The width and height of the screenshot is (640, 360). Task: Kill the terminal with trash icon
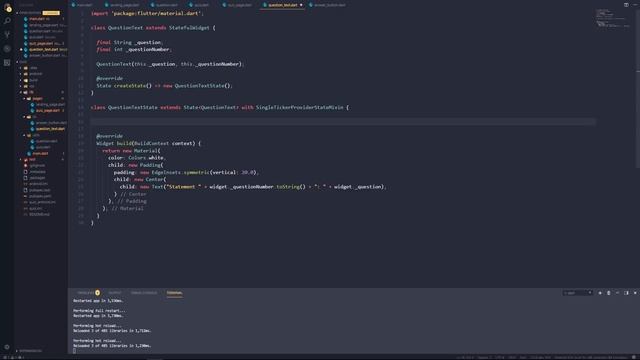tap(609, 293)
